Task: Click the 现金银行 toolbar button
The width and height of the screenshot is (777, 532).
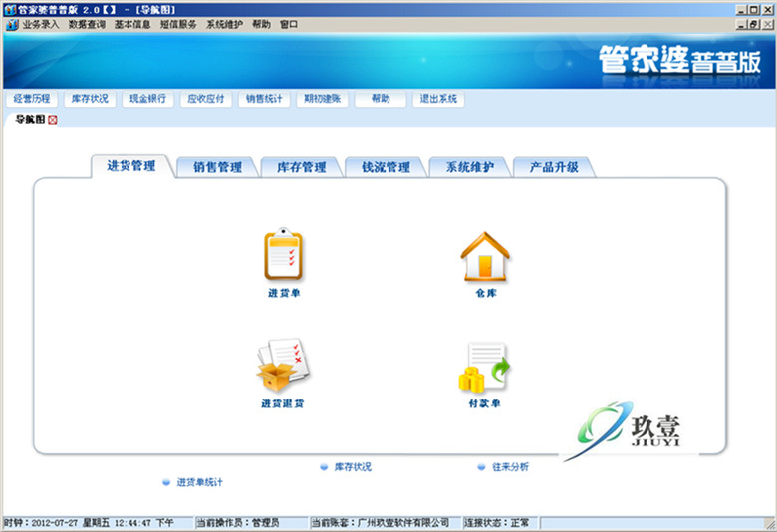Action: tap(147, 99)
